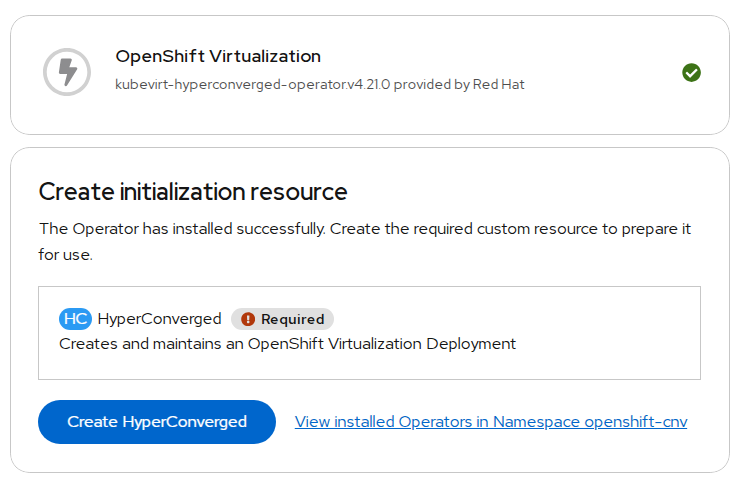741x484 pixels.
Task: Click the OpenShift Virtualization title
Action: [218, 56]
